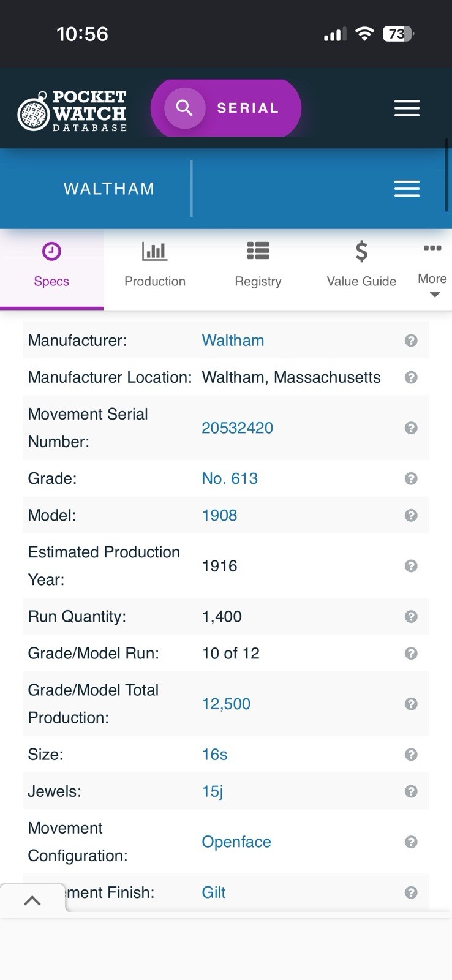Click the Value Guide dollar icon
Viewport: 452px width, 980px height.
(x=361, y=251)
